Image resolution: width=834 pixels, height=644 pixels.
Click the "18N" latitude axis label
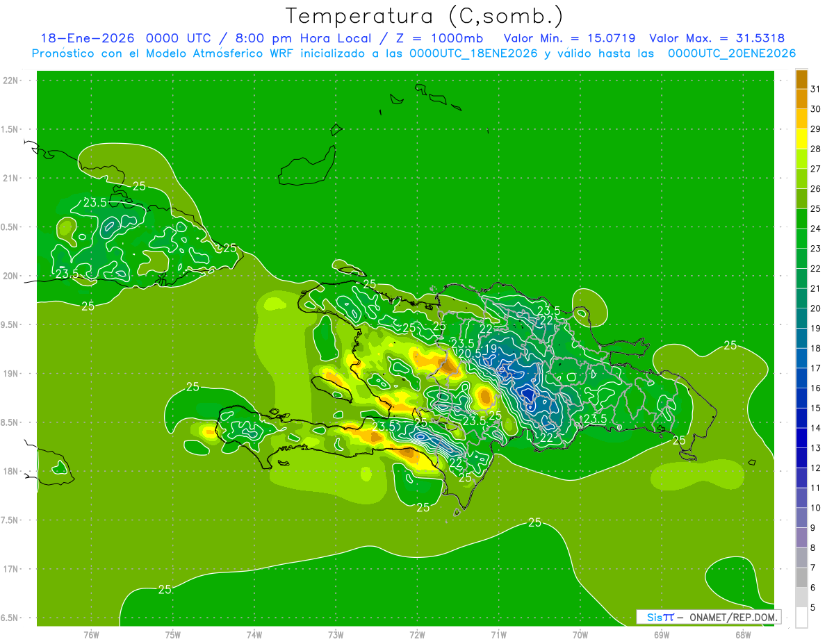tap(11, 471)
